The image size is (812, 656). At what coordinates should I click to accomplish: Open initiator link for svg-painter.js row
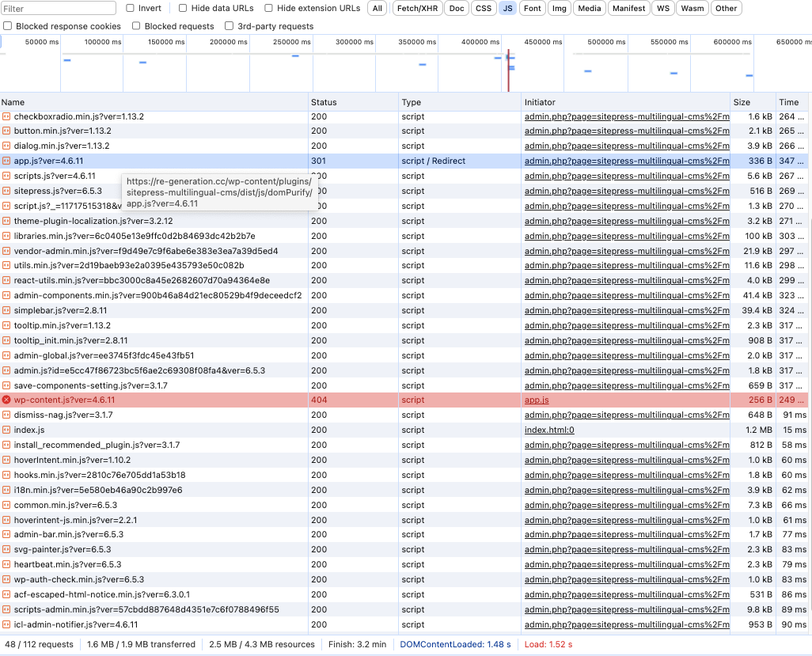[x=627, y=549]
